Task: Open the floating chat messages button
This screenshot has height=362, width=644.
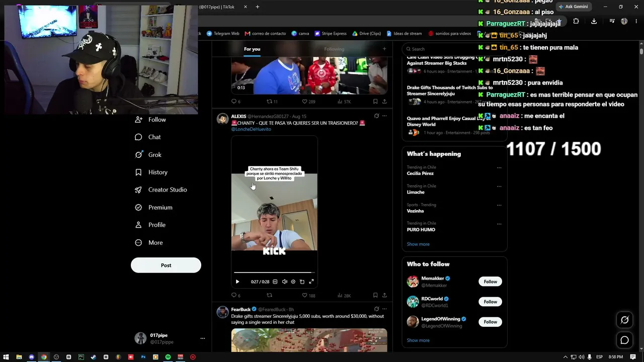Action: coord(624,340)
